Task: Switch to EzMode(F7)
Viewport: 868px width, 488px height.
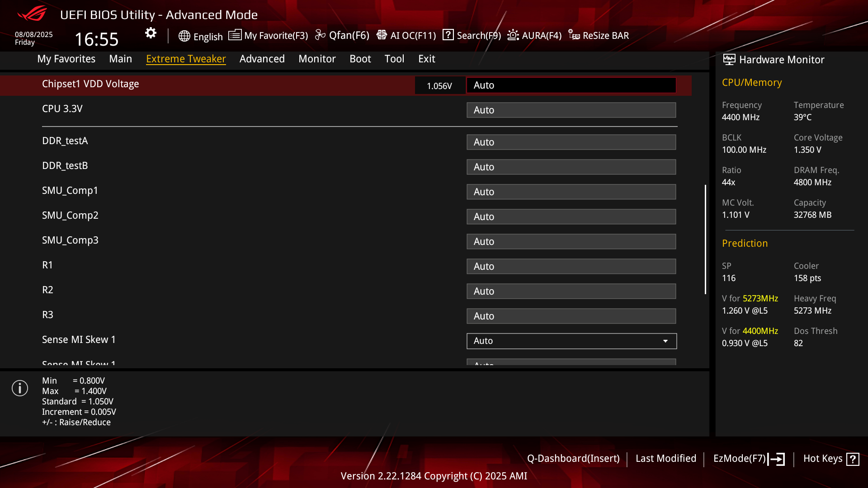Action: (740, 458)
